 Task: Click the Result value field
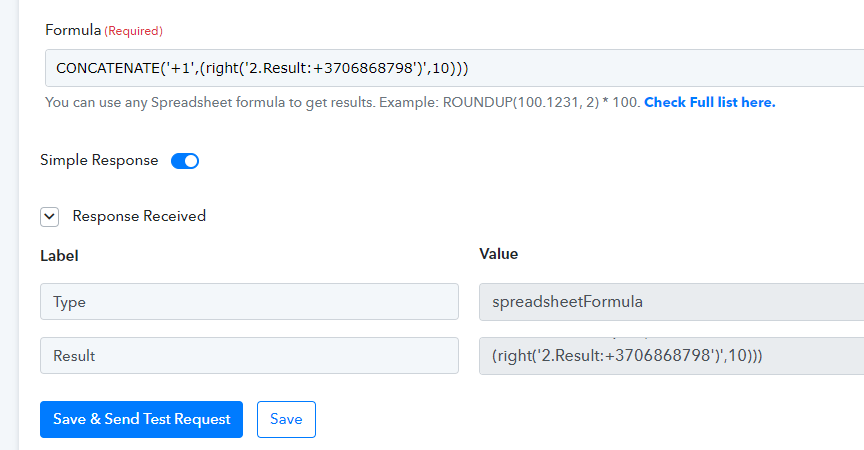pos(671,356)
